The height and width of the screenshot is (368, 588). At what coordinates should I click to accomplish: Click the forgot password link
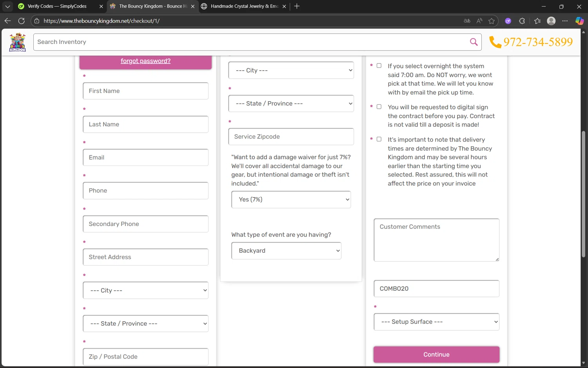click(145, 61)
